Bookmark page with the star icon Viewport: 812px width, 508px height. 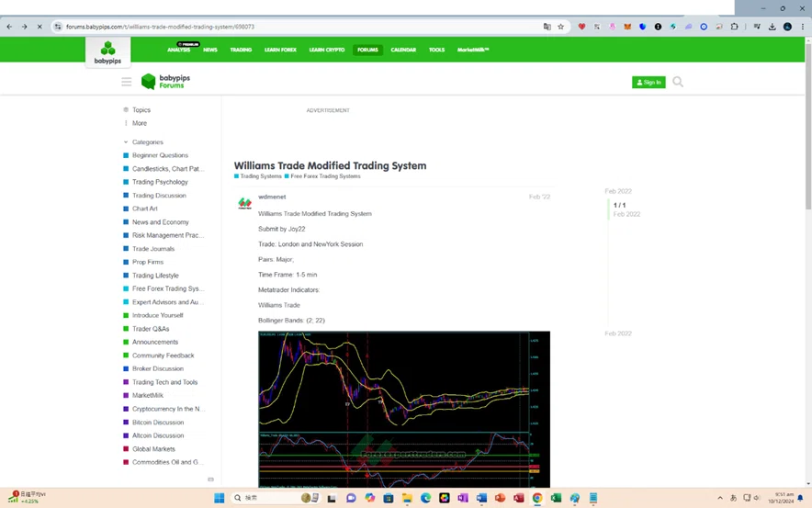[x=560, y=27]
